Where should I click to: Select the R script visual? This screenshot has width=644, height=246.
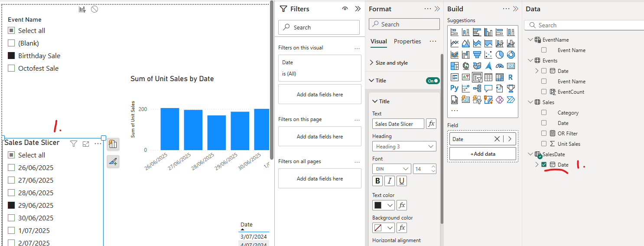pos(511,77)
